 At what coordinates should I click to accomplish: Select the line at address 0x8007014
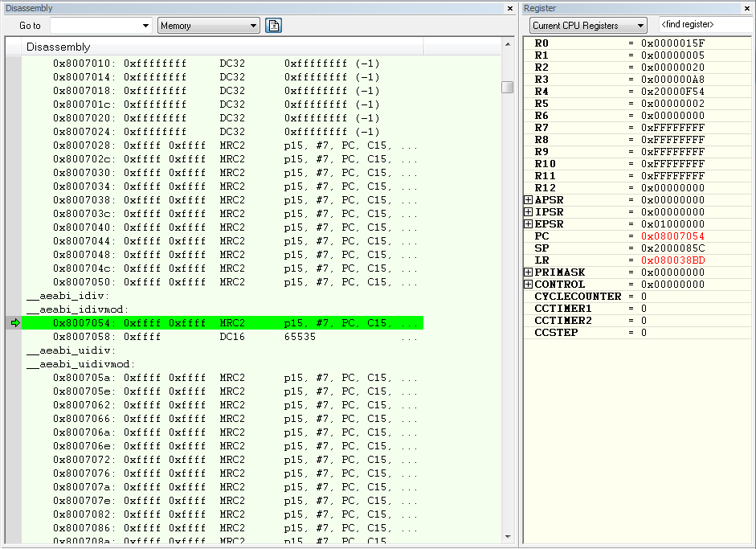[x=223, y=76]
